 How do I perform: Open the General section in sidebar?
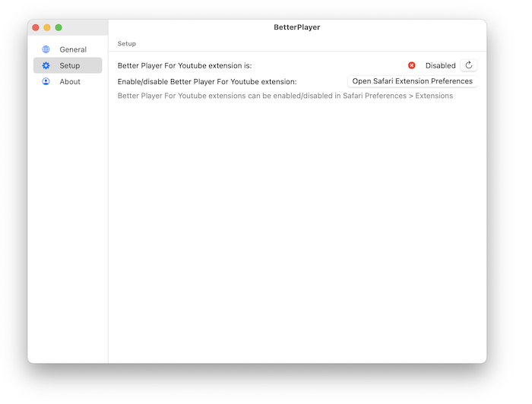point(68,49)
